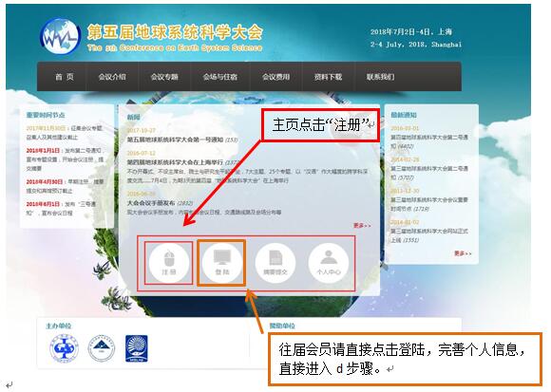Click the mountain emblem organizer logo
This screenshot has height=392, width=551.
tap(102, 347)
